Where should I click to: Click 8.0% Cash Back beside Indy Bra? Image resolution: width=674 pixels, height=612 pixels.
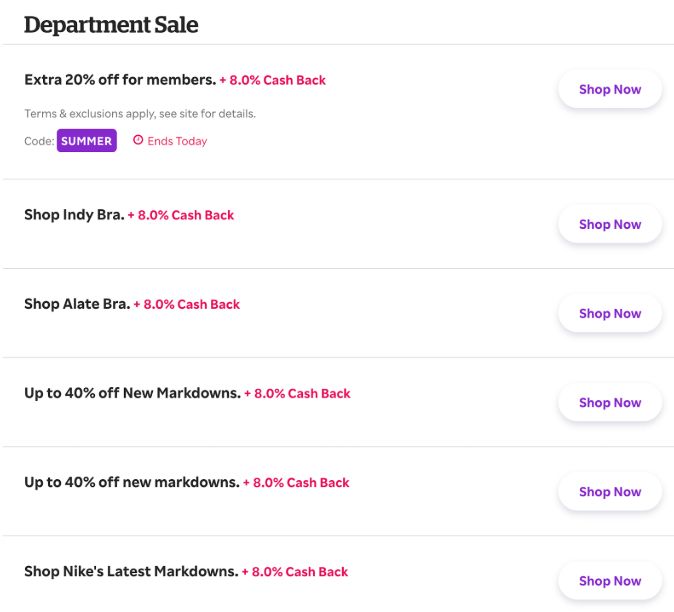point(181,215)
